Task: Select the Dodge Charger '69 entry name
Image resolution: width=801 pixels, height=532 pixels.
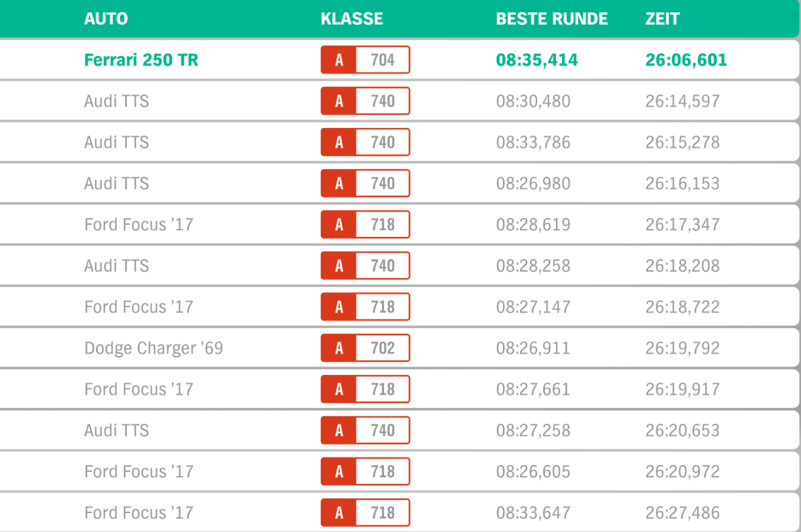Action: [x=153, y=349]
